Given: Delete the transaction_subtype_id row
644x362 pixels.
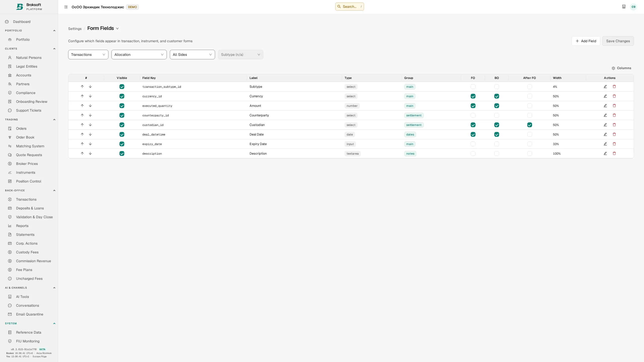Looking at the screenshot, I should coord(614,87).
